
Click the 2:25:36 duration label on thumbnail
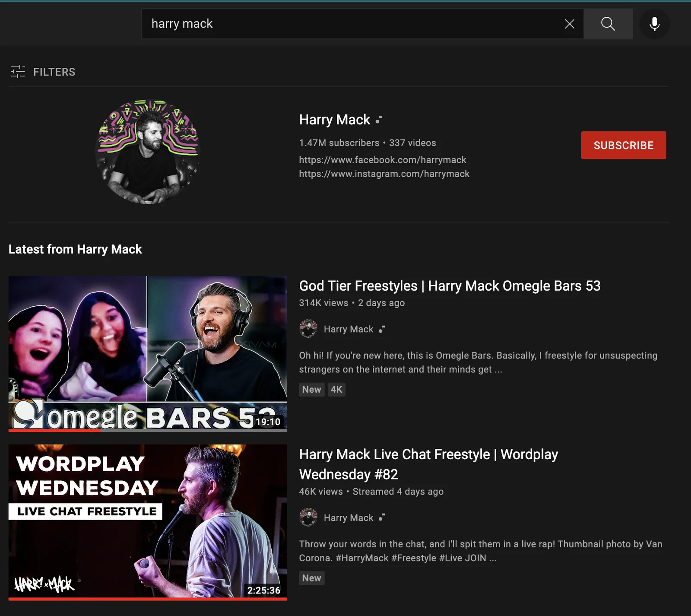[263, 590]
